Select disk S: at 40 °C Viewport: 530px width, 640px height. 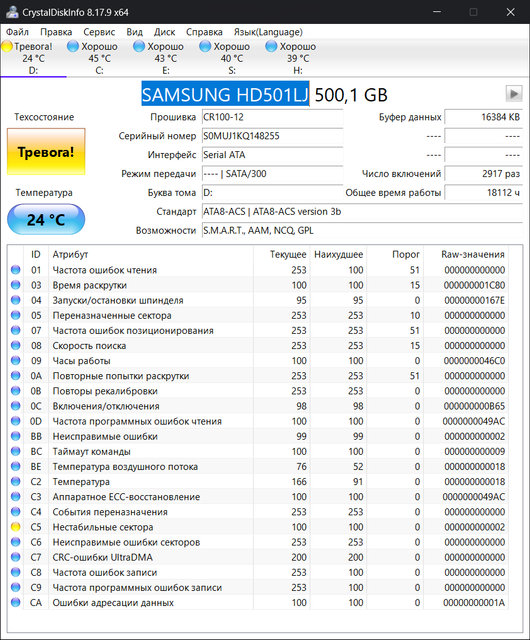point(232,58)
